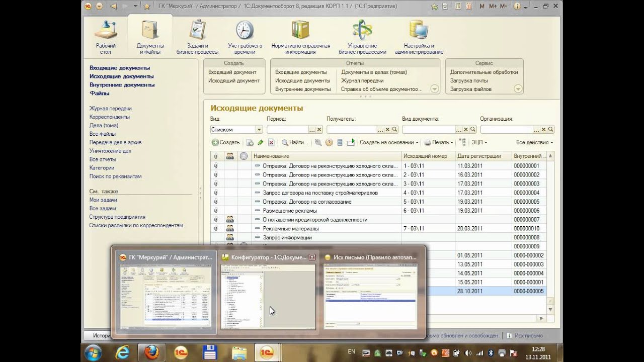Open the Рабочий стол section
644x362 pixels.
(x=106, y=37)
